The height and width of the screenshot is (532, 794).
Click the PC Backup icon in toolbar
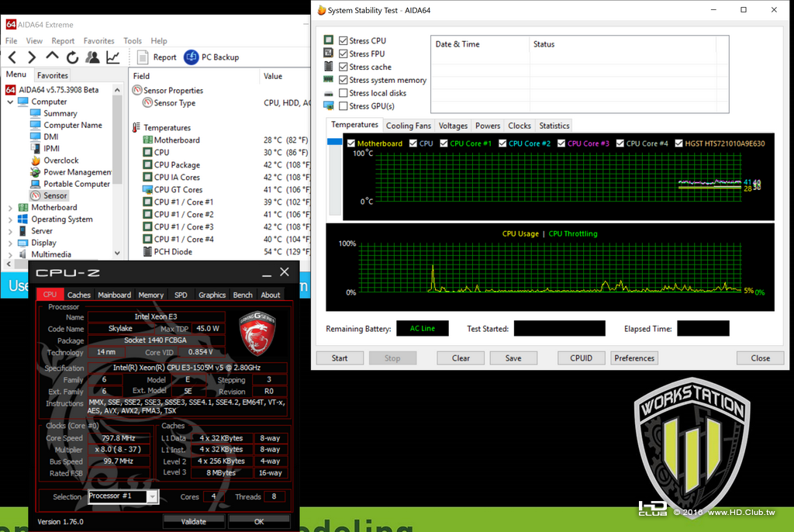tap(191, 57)
